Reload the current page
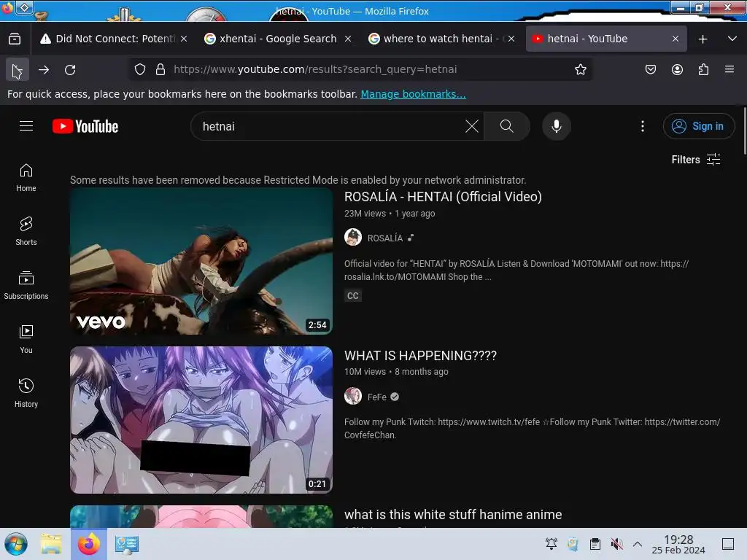The image size is (747, 560). tap(70, 70)
